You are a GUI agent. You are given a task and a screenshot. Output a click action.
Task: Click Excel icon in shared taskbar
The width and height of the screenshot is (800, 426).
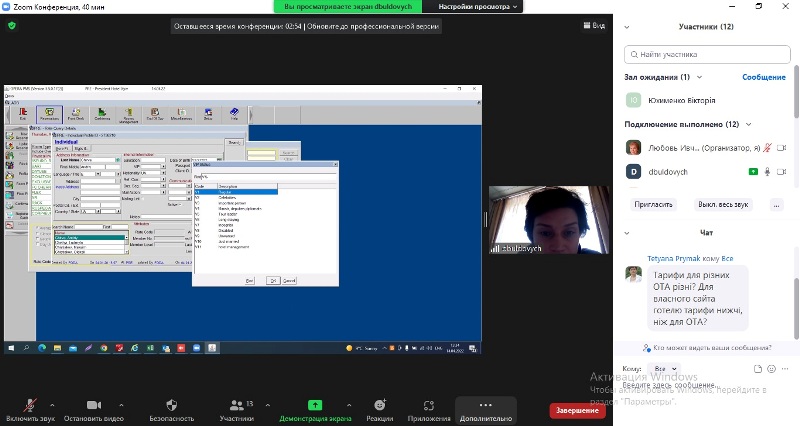[x=151, y=348]
